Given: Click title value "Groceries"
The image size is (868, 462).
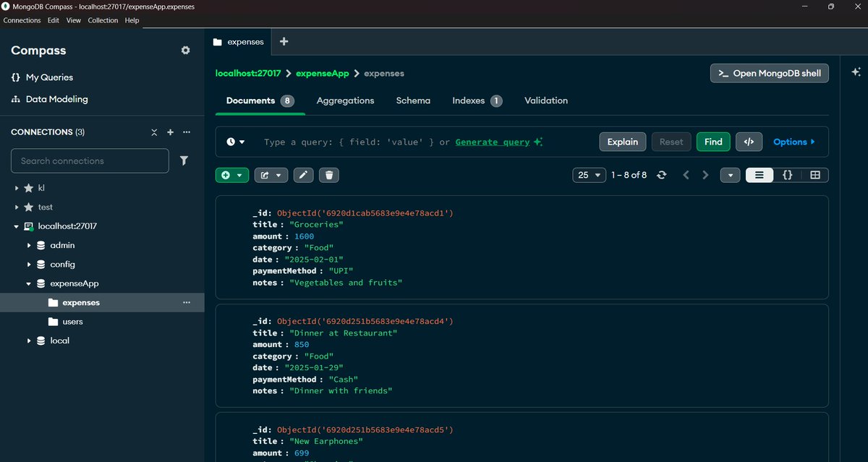Looking at the screenshot, I should [x=316, y=224].
